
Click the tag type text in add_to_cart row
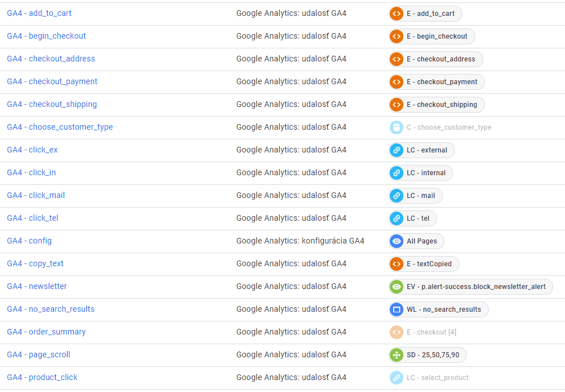point(291,13)
